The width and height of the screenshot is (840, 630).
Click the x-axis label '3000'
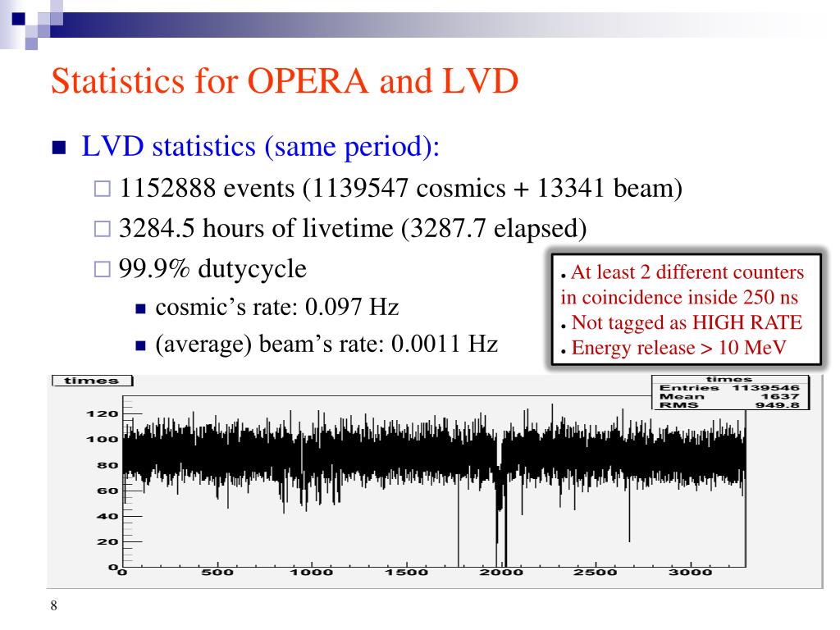[x=690, y=572]
